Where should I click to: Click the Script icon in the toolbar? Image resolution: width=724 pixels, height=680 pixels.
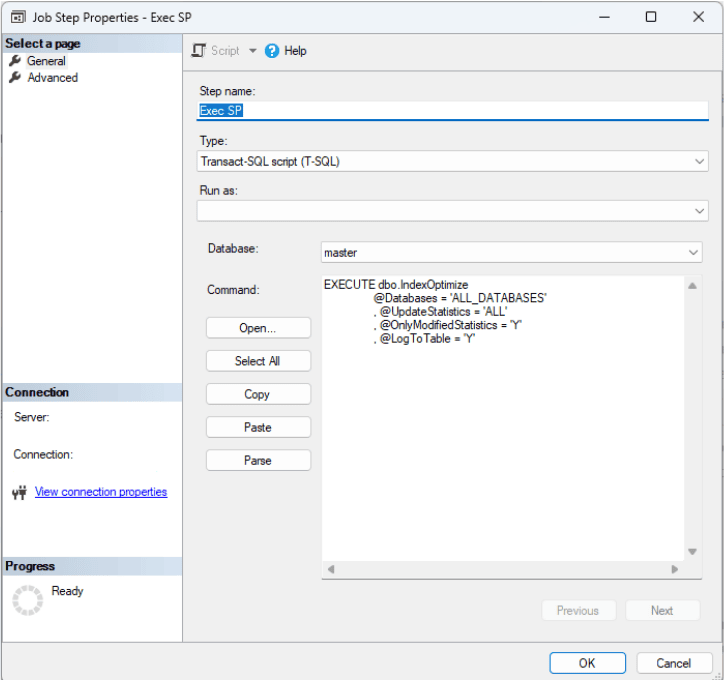[x=199, y=50]
